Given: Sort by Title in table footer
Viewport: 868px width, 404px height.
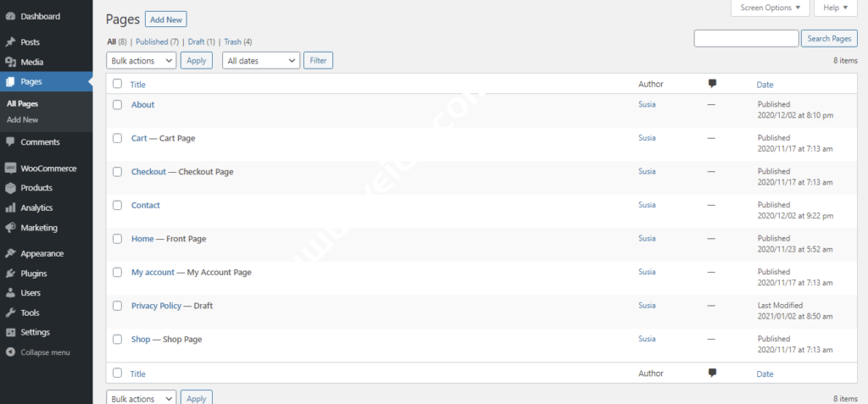Looking at the screenshot, I should click(138, 374).
